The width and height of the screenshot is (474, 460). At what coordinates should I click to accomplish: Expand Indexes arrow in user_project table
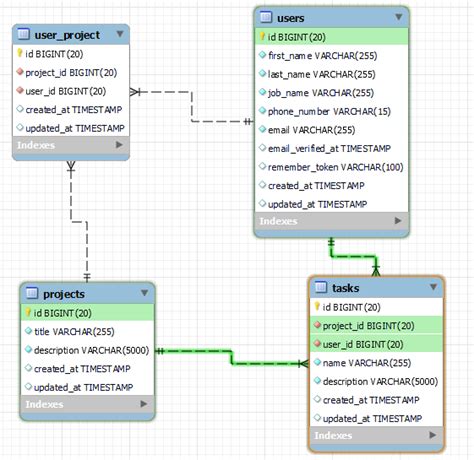(119, 145)
